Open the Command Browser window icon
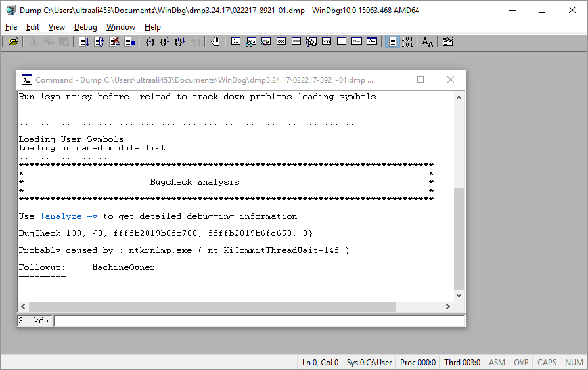Viewport: 588px width, 370px height. click(372, 41)
